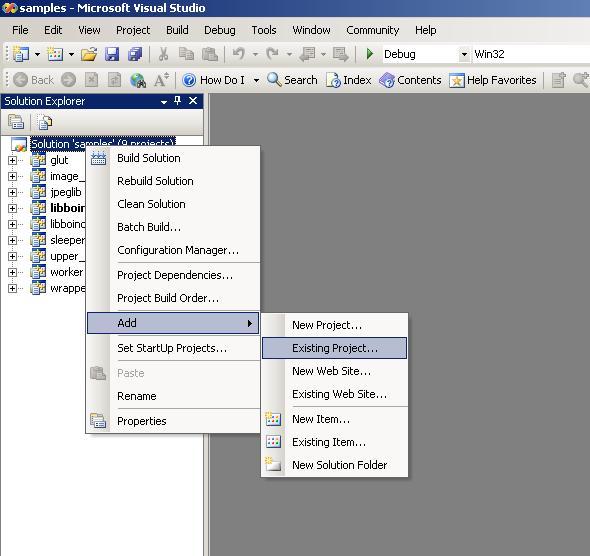Choose Set StartUp Projects entry
The height and width of the screenshot is (556, 590).
pos(173,348)
